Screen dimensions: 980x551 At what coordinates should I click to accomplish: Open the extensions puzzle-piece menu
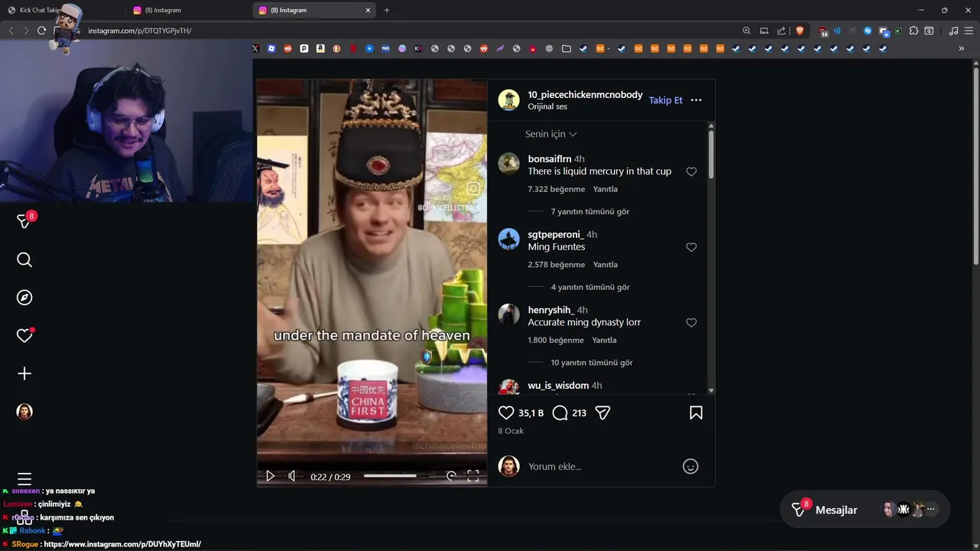(913, 31)
